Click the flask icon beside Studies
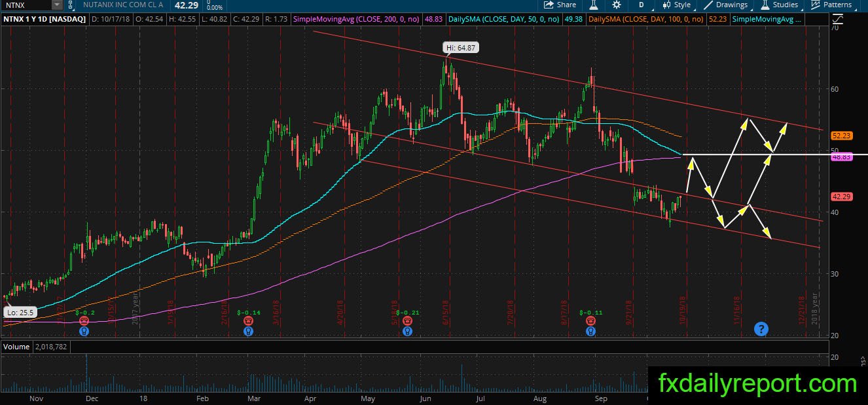This screenshot has width=868, height=405. tap(765, 5)
